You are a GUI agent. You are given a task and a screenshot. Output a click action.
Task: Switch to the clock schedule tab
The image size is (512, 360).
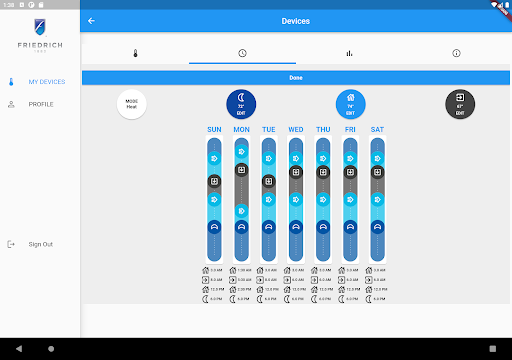(x=242, y=53)
